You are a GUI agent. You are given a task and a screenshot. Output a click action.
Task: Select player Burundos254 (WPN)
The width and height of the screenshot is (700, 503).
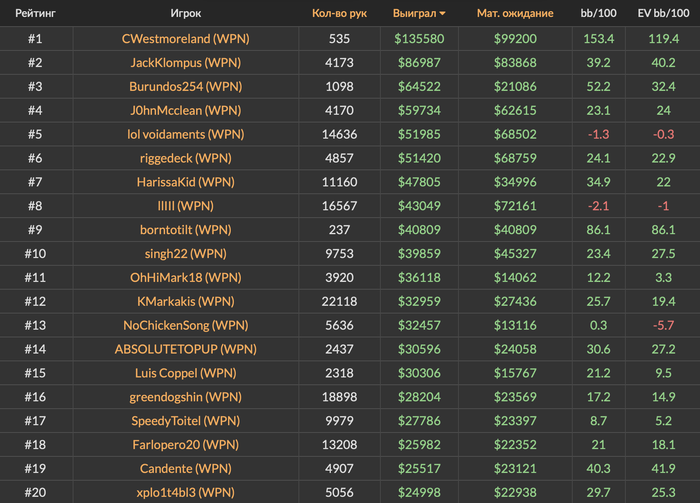[186, 87]
